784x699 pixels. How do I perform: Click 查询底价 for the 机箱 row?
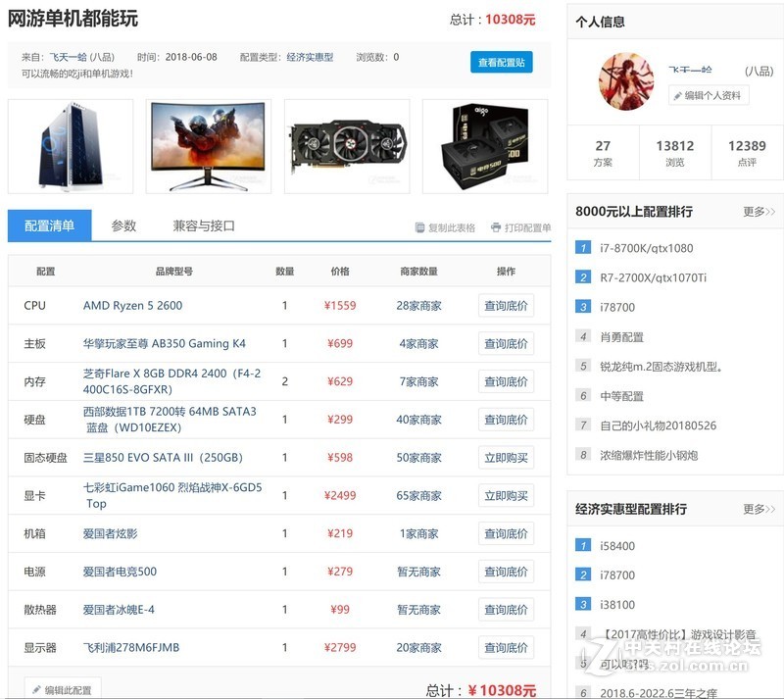(x=506, y=534)
